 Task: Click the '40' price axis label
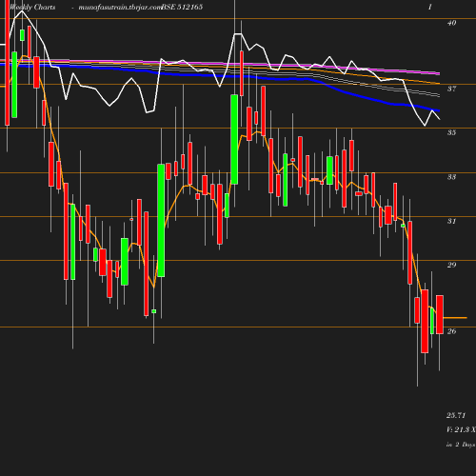coord(451,23)
